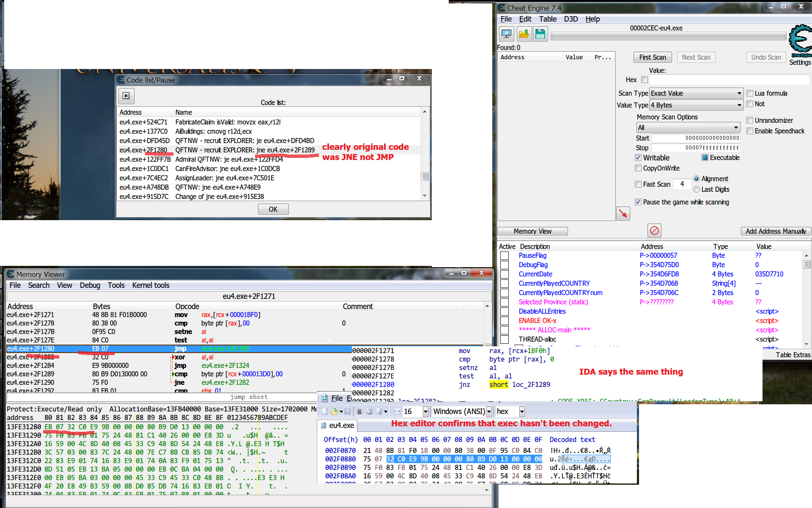Click the Memory Viewer title bar icon
Image resolution: width=812 pixels, height=508 pixels.
(x=11, y=274)
